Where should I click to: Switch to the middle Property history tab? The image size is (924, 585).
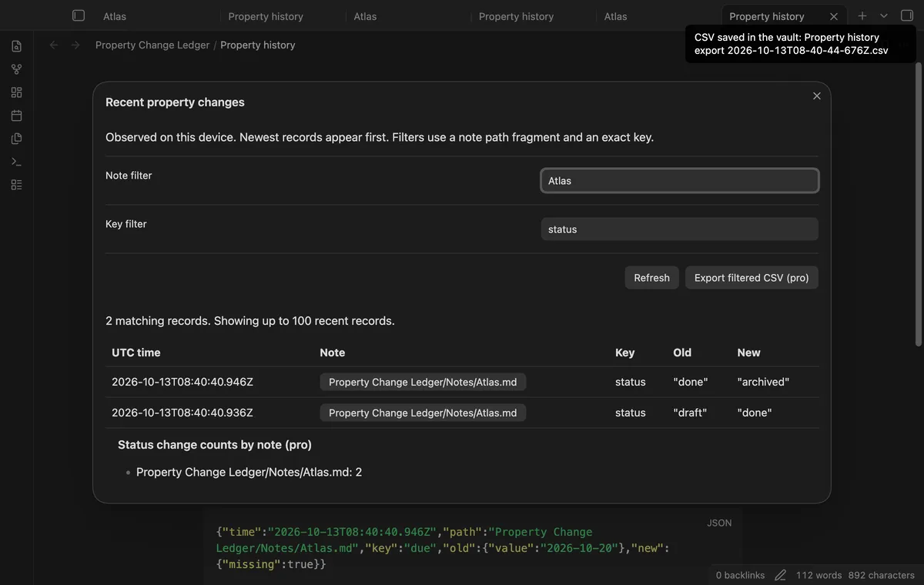point(516,16)
